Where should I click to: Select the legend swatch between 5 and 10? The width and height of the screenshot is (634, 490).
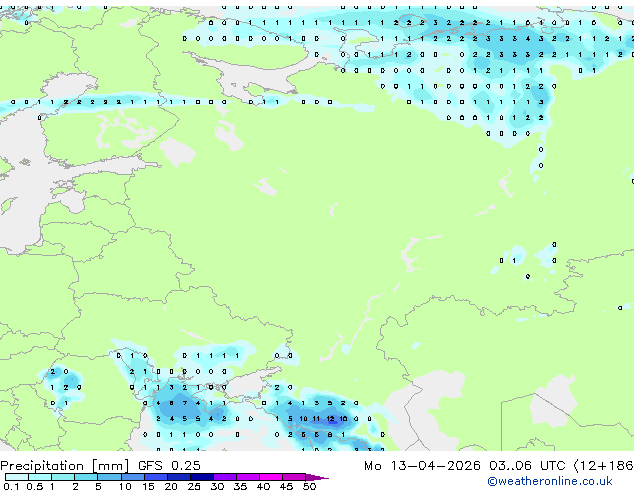point(109,477)
